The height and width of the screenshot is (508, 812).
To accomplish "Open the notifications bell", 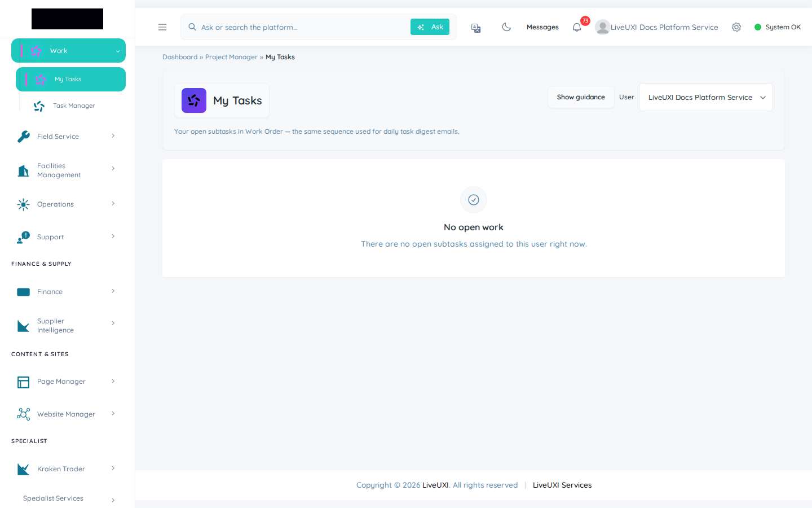I will pyautogui.click(x=577, y=27).
